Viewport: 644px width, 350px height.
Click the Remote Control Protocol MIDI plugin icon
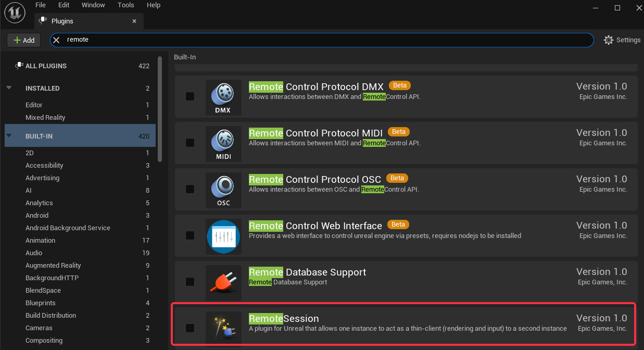pyautogui.click(x=223, y=144)
